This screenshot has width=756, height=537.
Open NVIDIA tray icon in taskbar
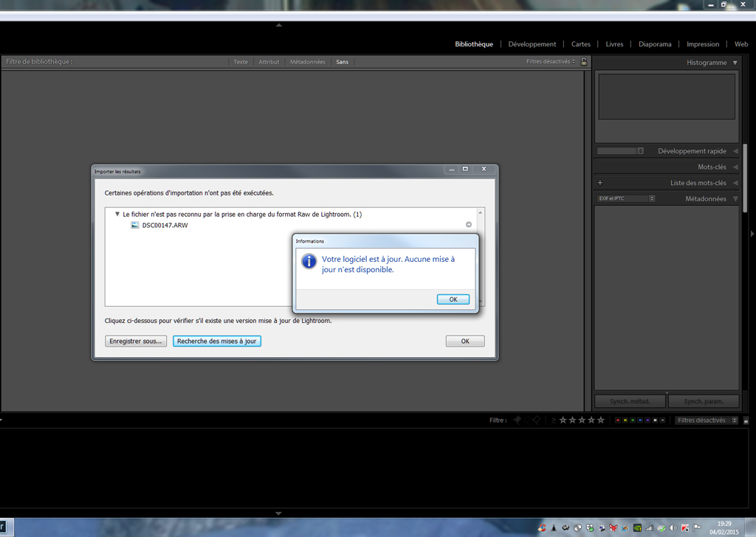pos(637,528)
